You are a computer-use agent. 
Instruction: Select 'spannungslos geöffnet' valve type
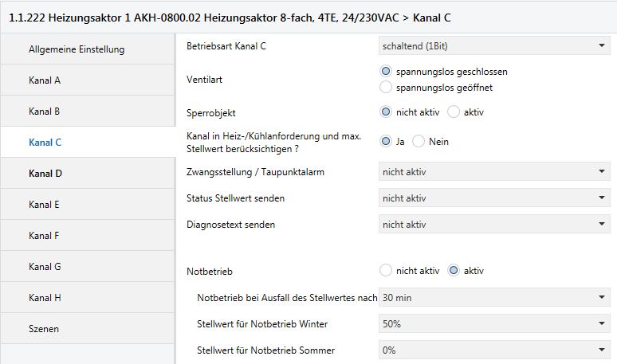(387, 87)
